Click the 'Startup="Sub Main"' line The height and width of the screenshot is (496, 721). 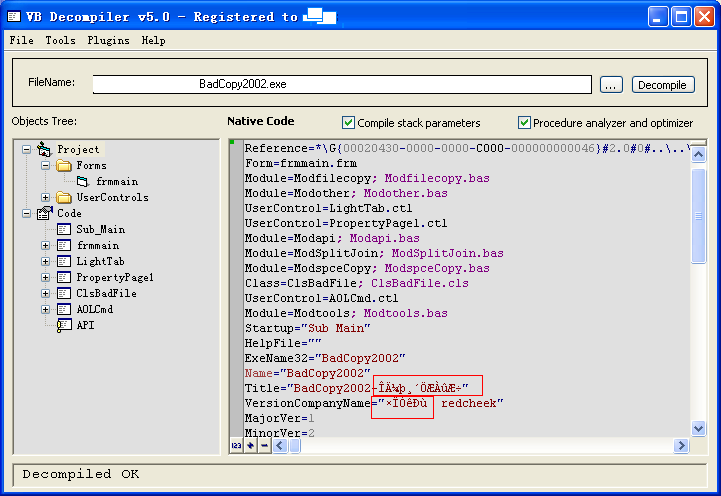pyautogui.click(x=308, y=328)
